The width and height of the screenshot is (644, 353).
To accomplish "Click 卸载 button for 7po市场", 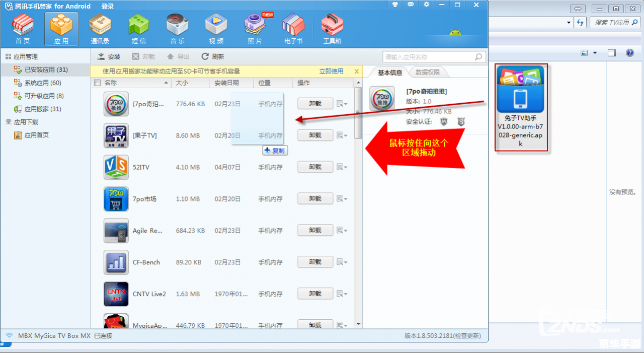I will coord(315,199).
